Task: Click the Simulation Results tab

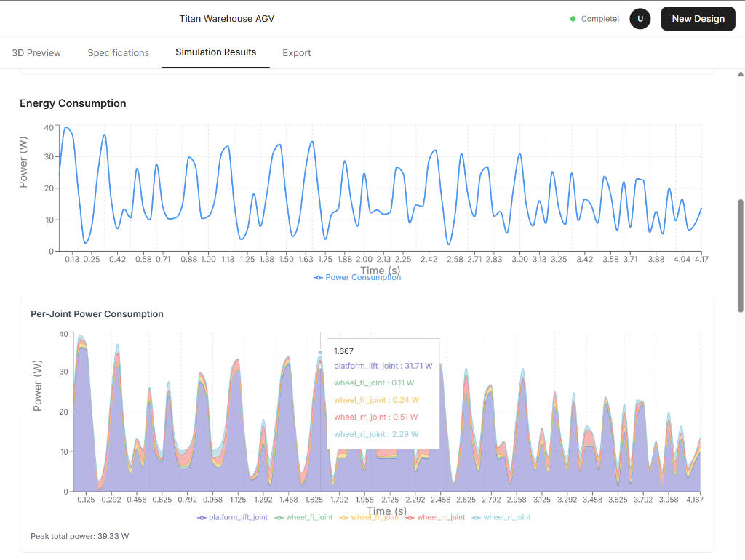Action: (215, 52)
